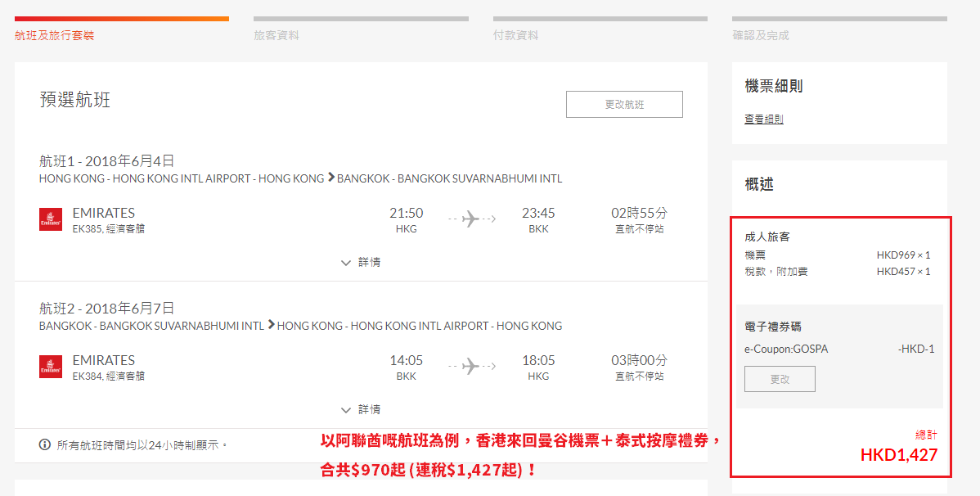Click the 成人旅客 label
The width and height of the screenshot is (980, 496).
pyautogui.click(x=767, y=237)
